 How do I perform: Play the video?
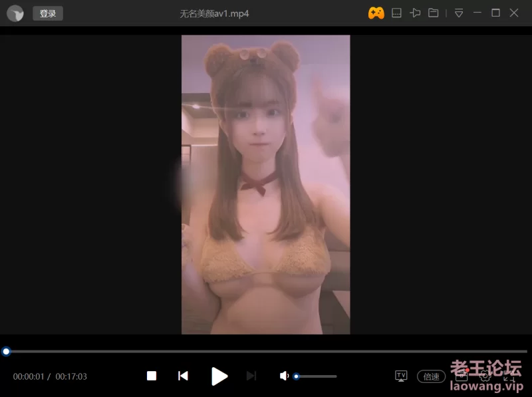pyautogui.click(x=219, y=376)
